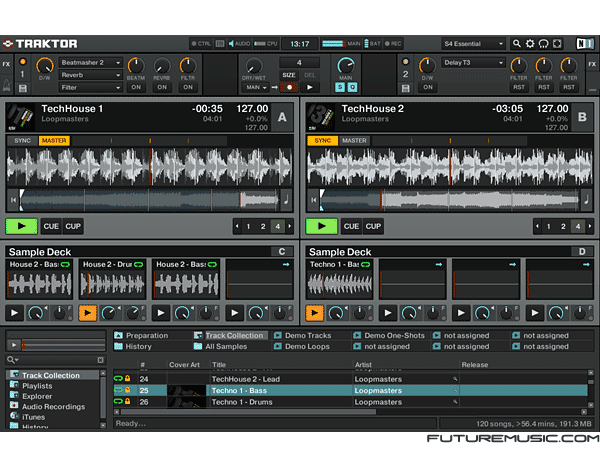Click the loop icon on row 24

point(118,379)
